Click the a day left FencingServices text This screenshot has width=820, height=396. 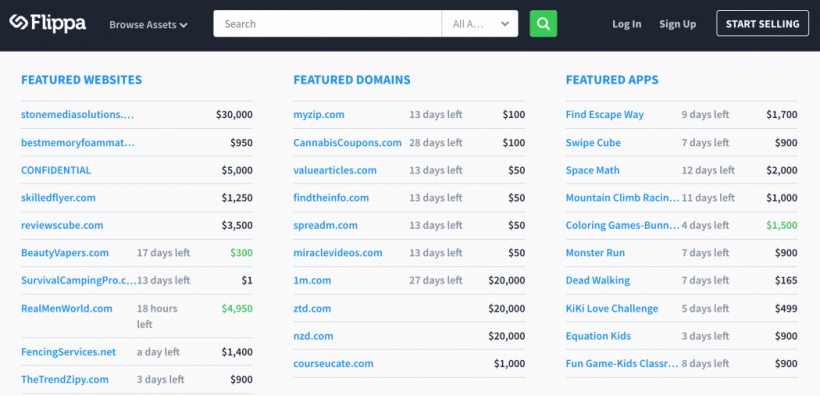158,352
